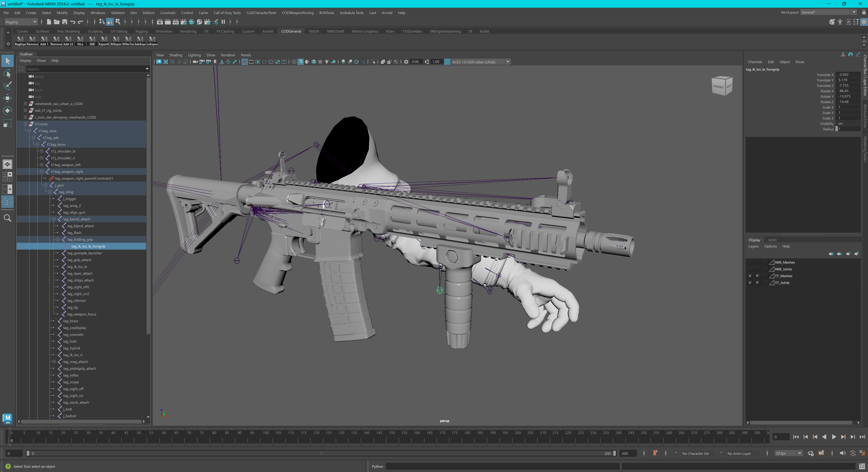This screenshot has width=868, height=472.
Task: Select the Move tool in the Tool Box
Action: pos(7,98)
